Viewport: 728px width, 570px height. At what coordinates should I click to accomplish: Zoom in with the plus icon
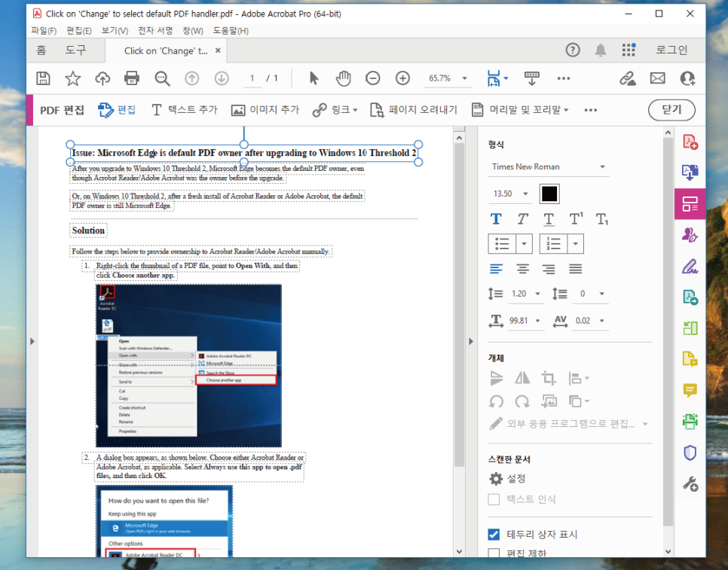pyautogui.click(x=402, y=78)
